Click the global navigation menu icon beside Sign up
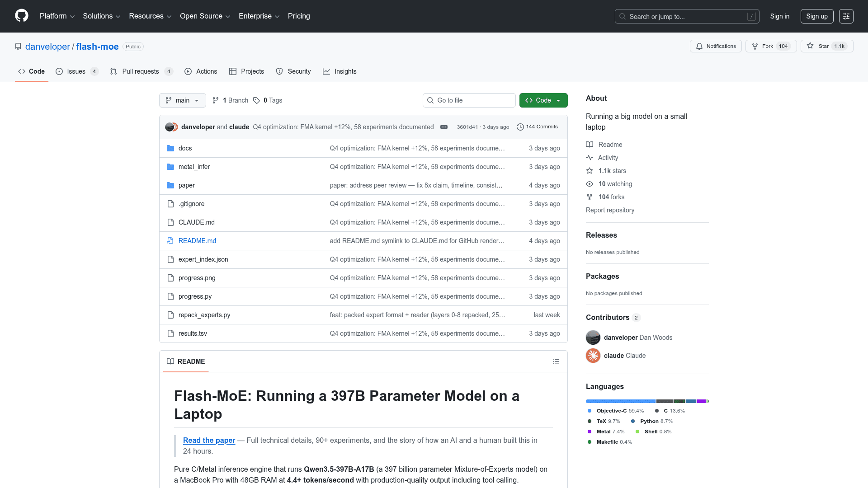This screenshot has height=488, width=868. pyautogui.click(x=846, y=16)
